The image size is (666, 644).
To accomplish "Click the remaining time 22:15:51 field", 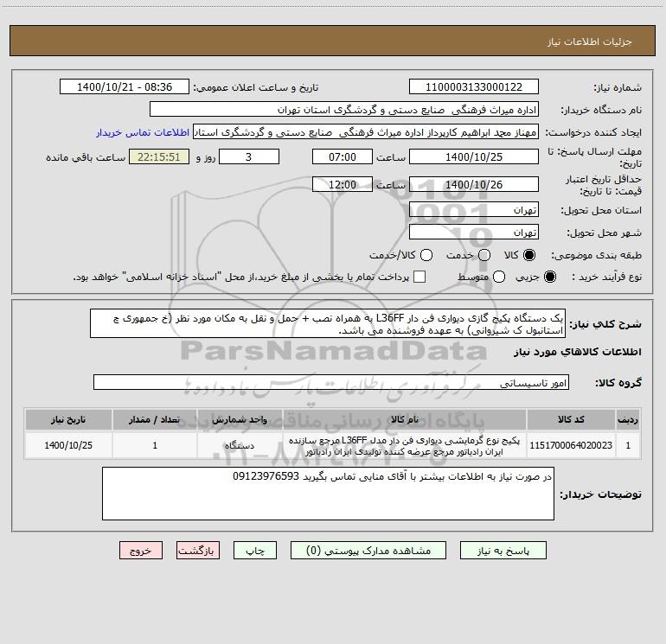I will coord(159,156).
